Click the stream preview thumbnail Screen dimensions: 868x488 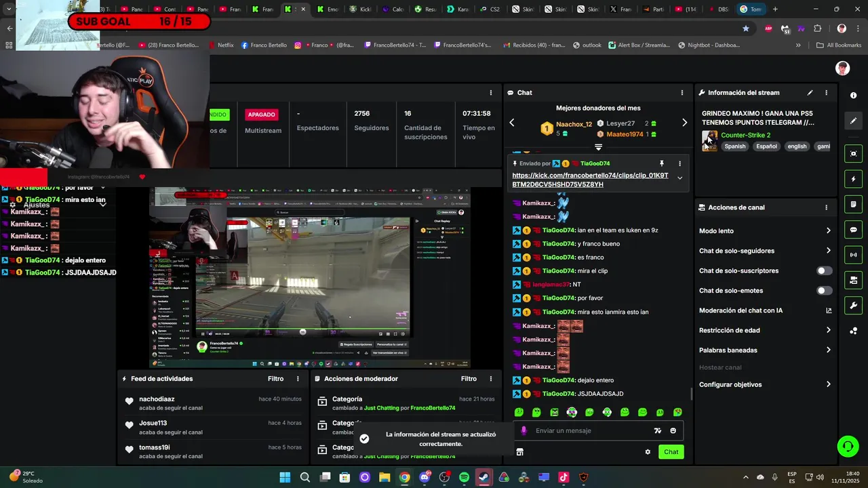tap(309, 278)
